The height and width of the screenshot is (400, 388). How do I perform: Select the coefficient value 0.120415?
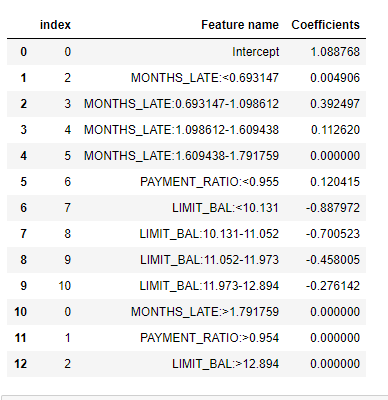[335, 182]
